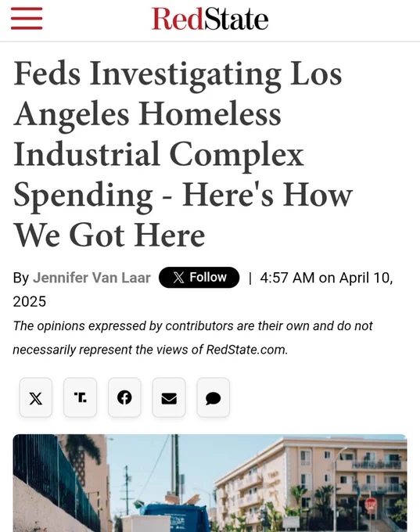Share the article on X

pos(36,397)
